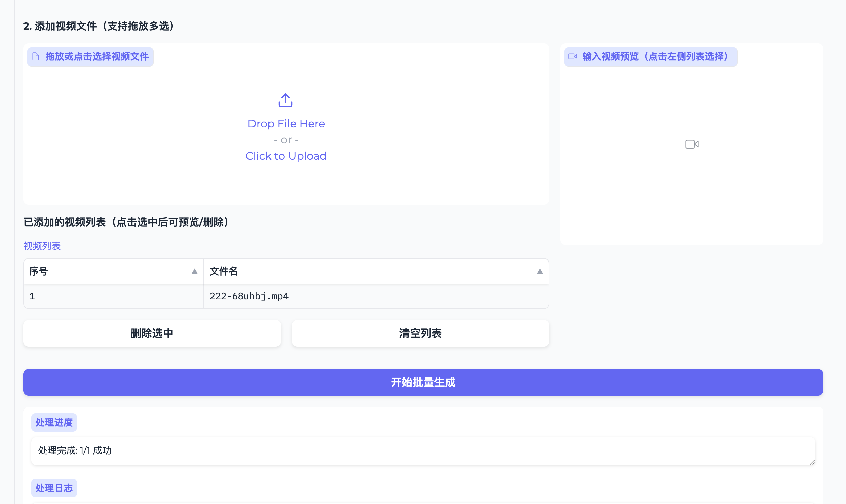Click the 序号 column header
The image size is (846, 504).
[x=39, y=271]
